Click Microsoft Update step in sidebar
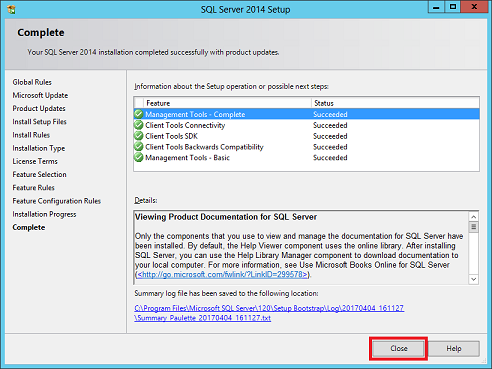Viewport: 492px width, 369px height. [40, 95]
